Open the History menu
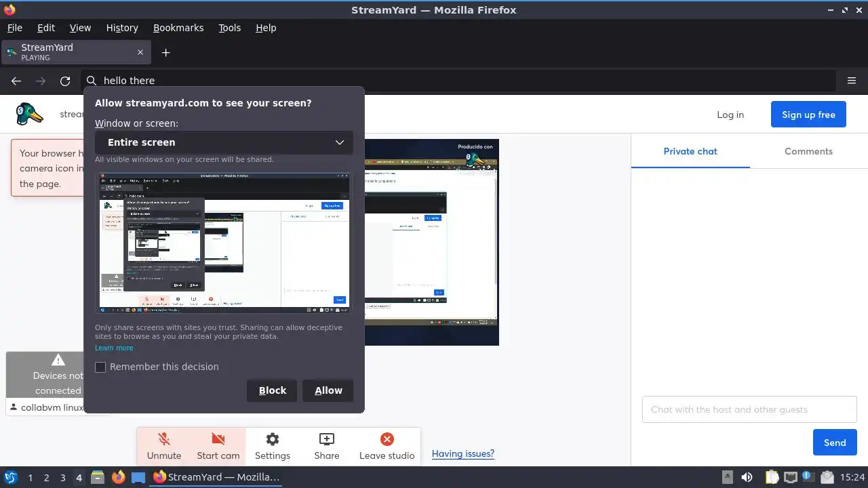Viewport: 868px width, 488px height. click(x=122, y=28)
